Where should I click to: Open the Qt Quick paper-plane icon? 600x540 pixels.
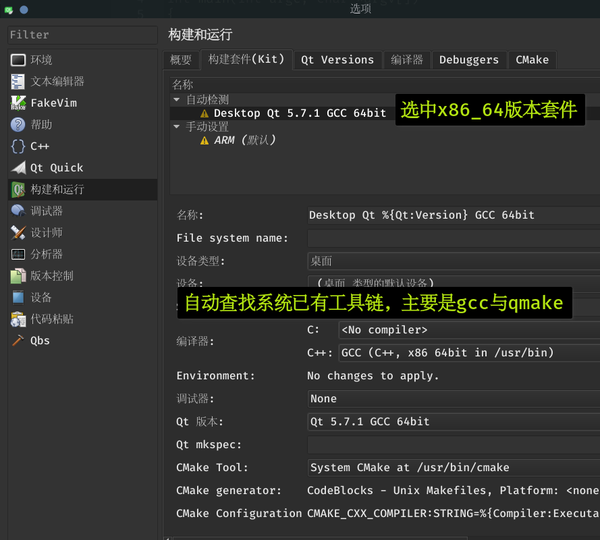tap(18, 168)
